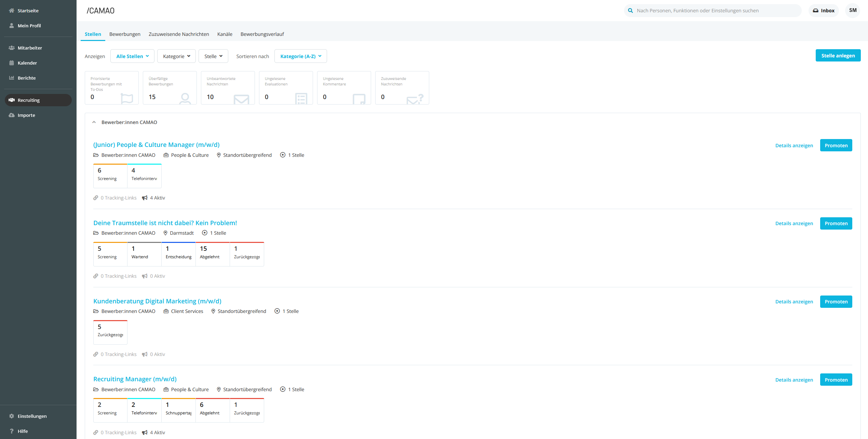This screenshot has width=868, height=439.
Task: Open the Unbeantwortete Nachrichten card showing 10
Action: coord(228,88)
